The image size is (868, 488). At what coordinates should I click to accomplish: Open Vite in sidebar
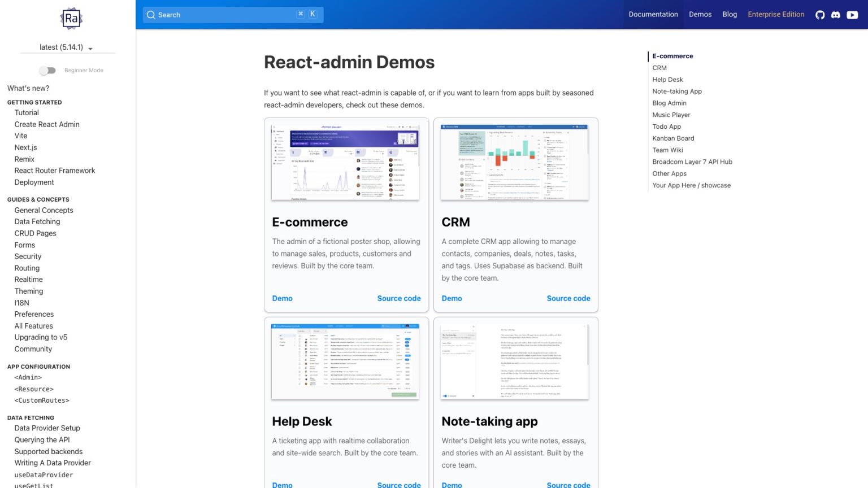tap(21, 136)
